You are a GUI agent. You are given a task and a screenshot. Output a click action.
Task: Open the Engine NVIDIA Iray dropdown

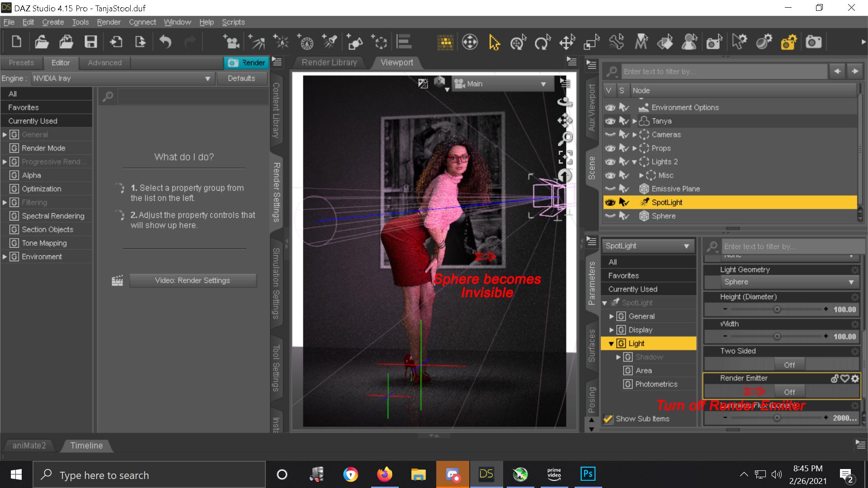(121, 78)
